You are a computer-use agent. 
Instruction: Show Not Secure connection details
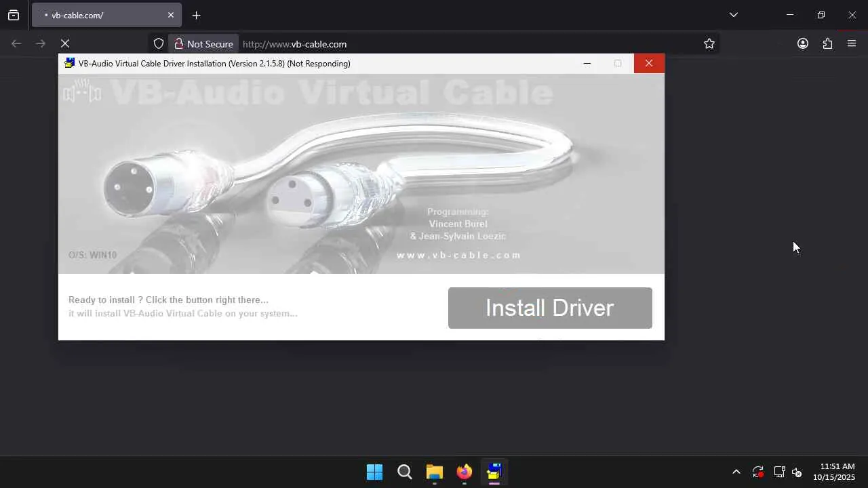[x=203, y=44]
